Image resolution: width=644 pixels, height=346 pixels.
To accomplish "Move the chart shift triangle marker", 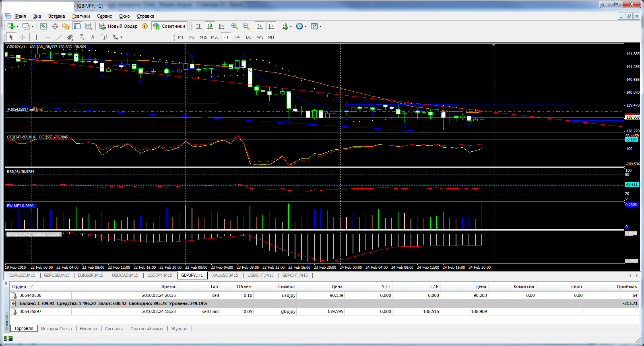I will click(494, 45).
